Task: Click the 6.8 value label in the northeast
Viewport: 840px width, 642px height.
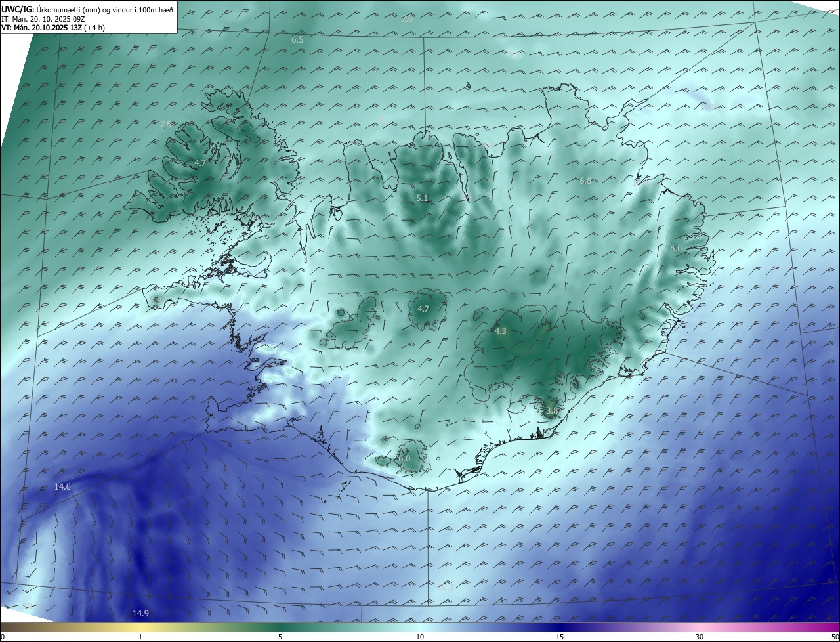Action: point(585,181)
